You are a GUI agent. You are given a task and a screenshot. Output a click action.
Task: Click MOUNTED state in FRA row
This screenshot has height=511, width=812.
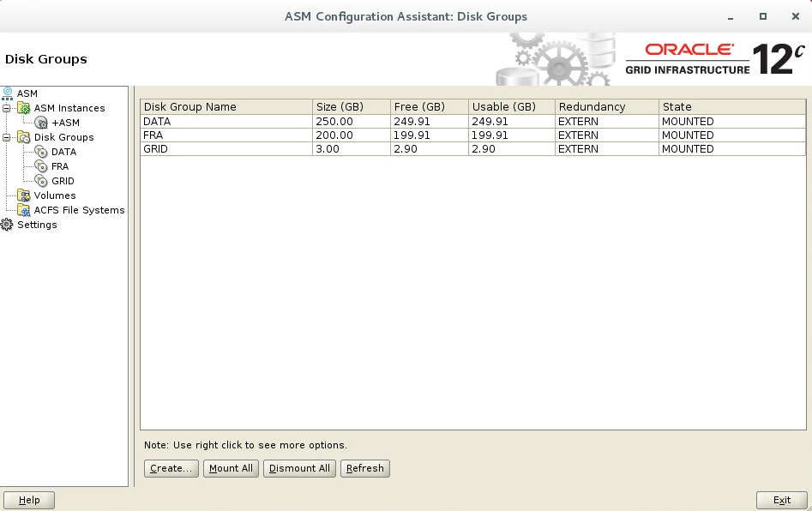pos(688,135)
